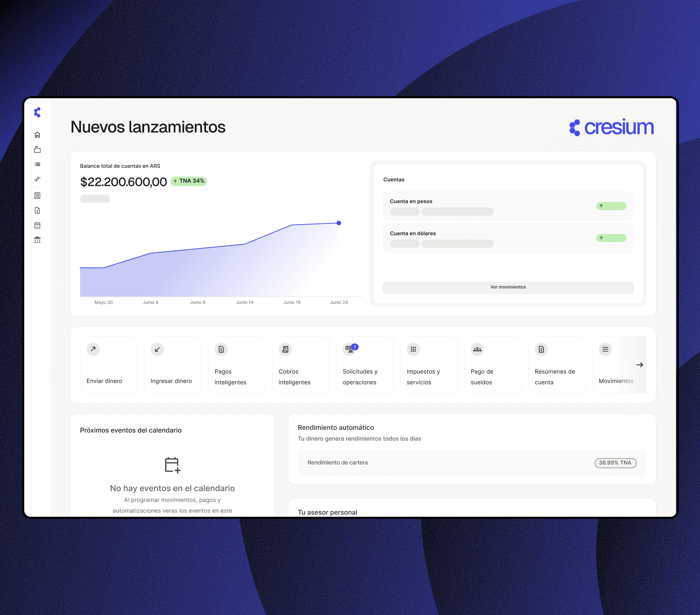
Task: Open the Ingresar dinero card
Action: pyautogui.click(x=173, y=365)
